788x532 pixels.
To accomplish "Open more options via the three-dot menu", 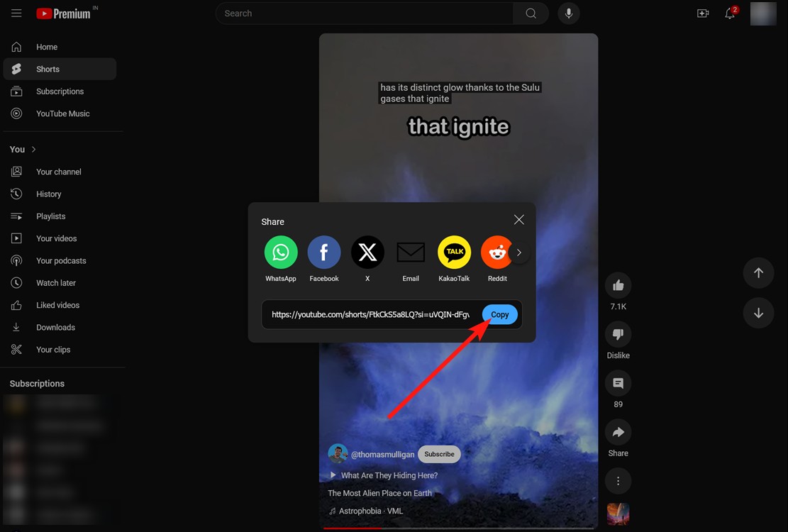I will point(618,480).
